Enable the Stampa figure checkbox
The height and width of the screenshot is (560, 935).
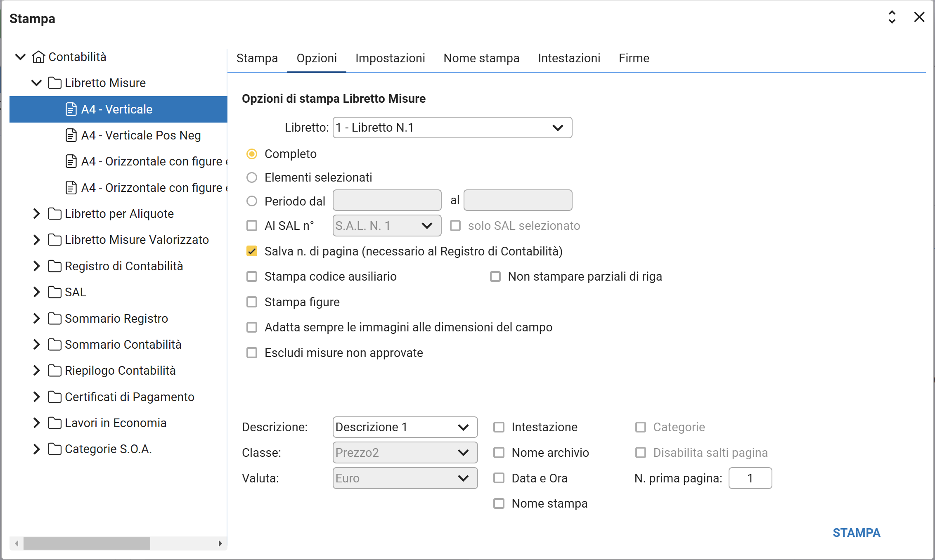click(252, 302)
